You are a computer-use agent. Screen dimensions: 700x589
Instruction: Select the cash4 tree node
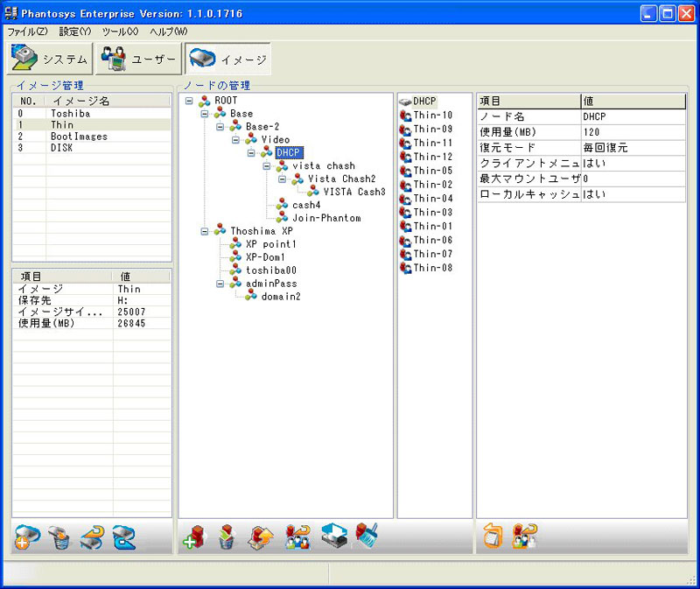click(306, 205)
